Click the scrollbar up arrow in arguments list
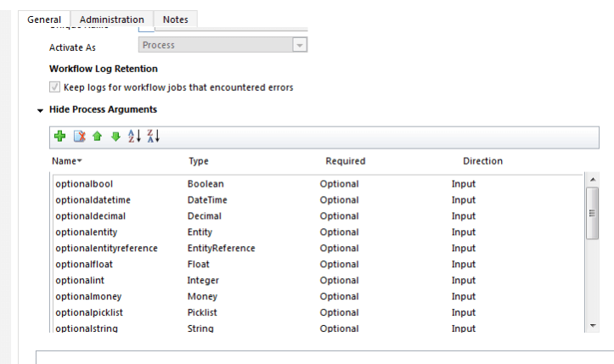This screenshot has width=614, height=364. [593, 179]
